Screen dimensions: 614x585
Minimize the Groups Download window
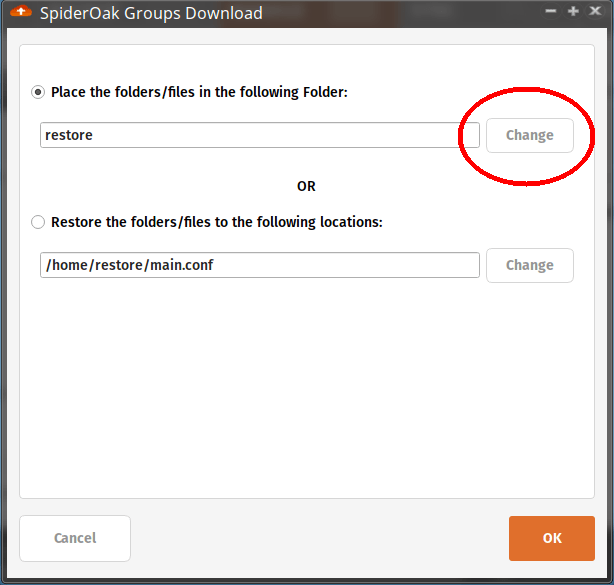pyautogui.click(x=552, y=11)
